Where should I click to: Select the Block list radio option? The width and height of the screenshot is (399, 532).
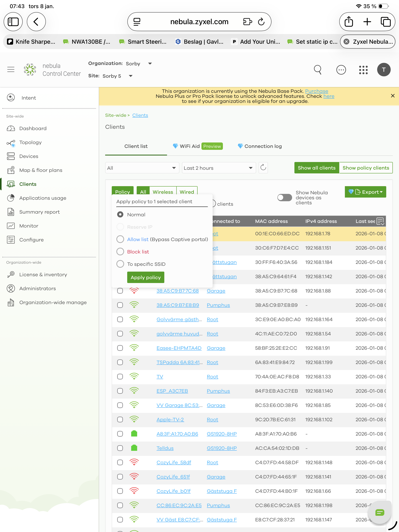pyautogui.click(x=120, y=252)
